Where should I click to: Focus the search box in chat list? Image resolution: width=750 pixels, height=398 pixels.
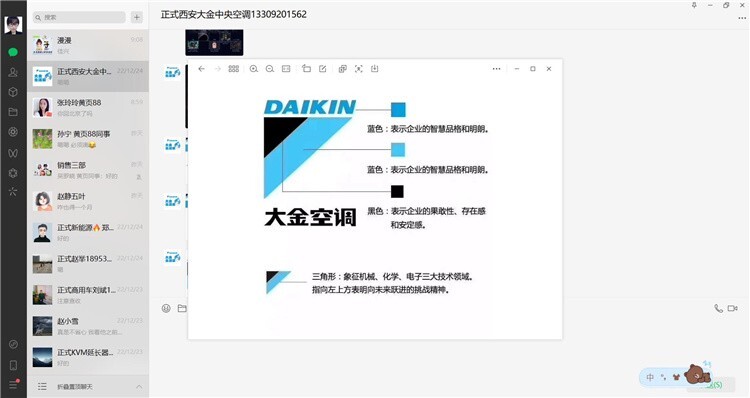pos(79,17)
